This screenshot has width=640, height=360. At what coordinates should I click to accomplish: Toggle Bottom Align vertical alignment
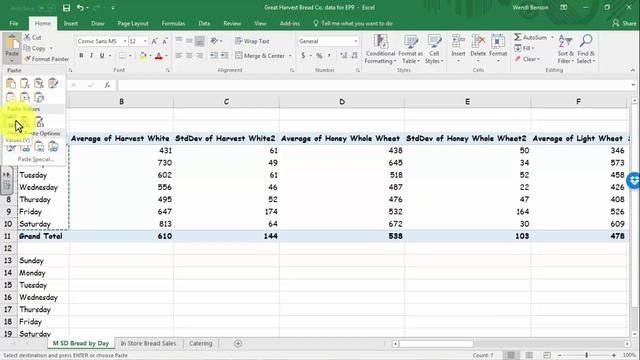click(x=200, y=41)
